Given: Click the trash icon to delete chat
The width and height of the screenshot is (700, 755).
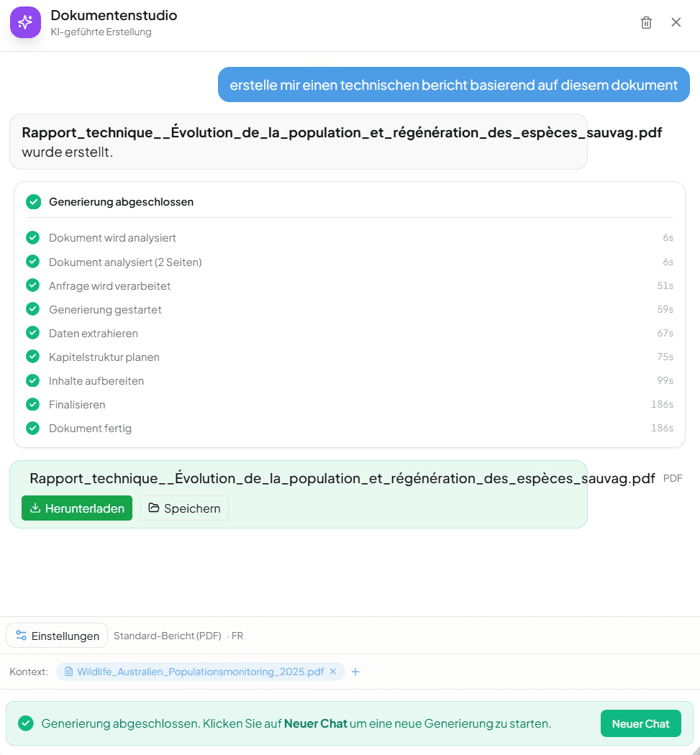Looking at the screenshot, I should 646,22.
